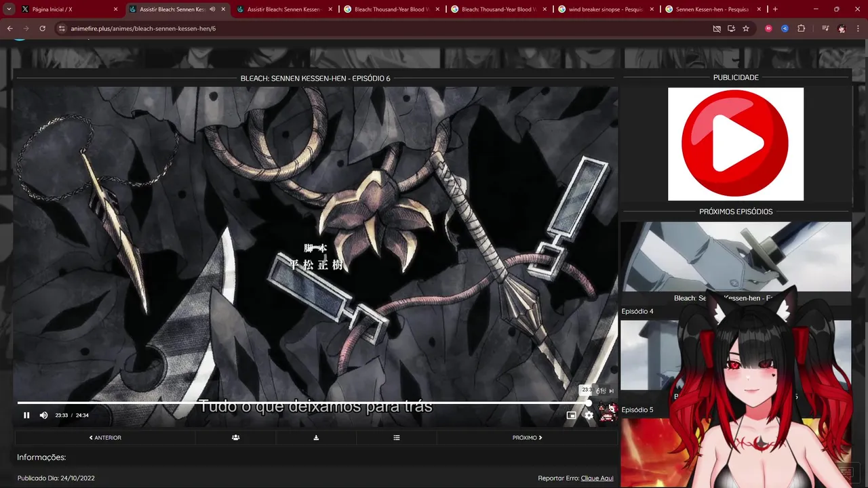
Task: Open the browser profile avatar
Action: 842,28
